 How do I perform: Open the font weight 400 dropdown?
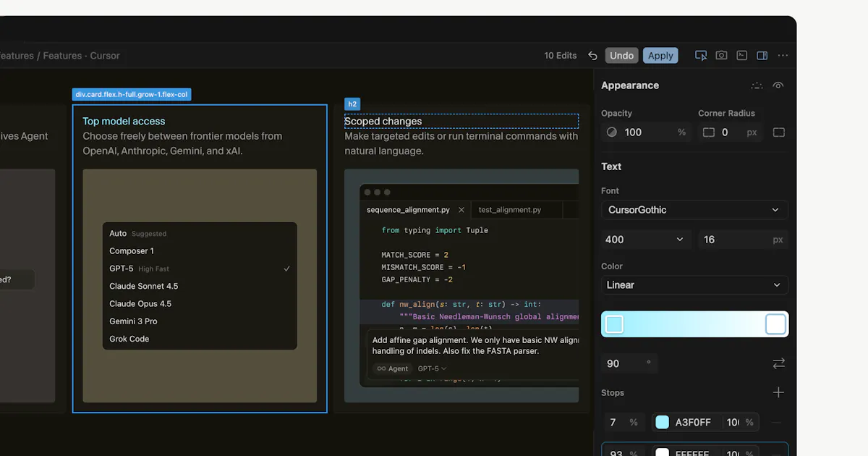(x=646, y=240)
